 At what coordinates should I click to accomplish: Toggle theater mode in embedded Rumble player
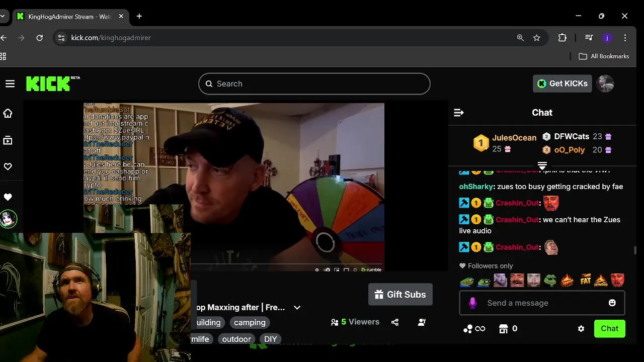[x=346, y=270]
